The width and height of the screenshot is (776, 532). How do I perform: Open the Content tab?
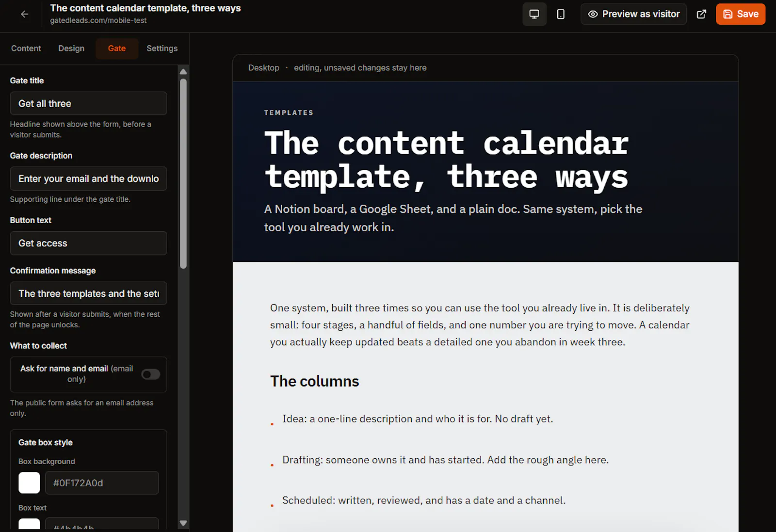point(26,48)
